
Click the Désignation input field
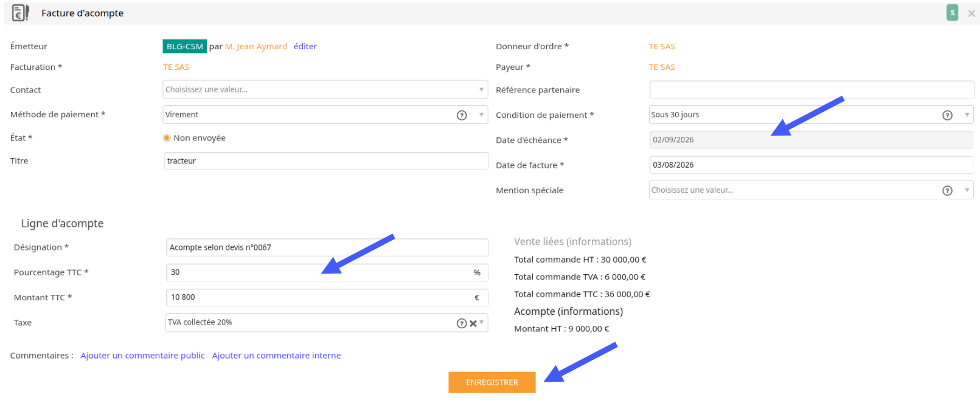pos(327,247)
